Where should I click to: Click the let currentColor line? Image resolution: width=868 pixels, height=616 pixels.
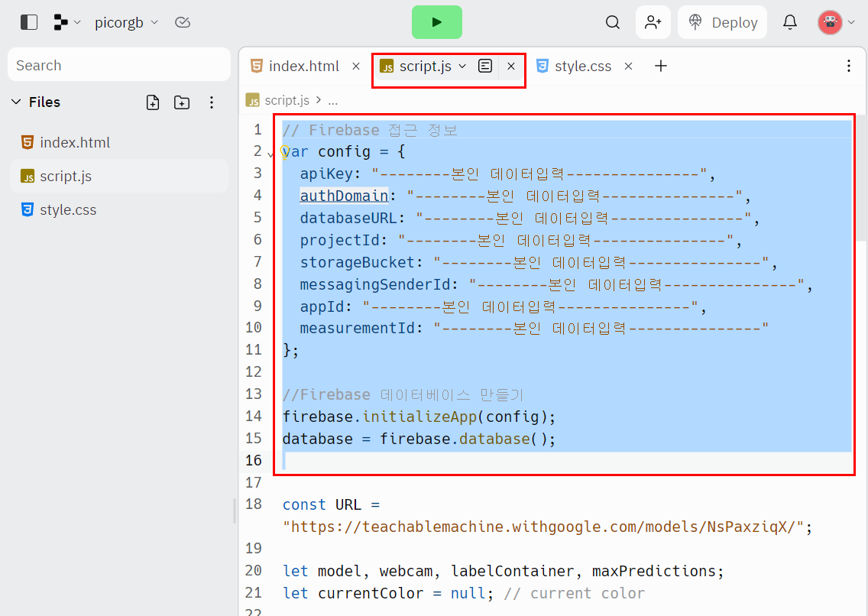click(x=463, y=593)
